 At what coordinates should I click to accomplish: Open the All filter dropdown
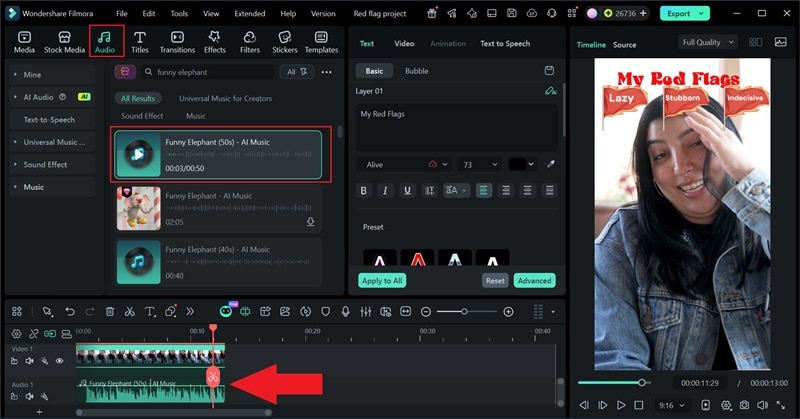click(x=296, y=72)
